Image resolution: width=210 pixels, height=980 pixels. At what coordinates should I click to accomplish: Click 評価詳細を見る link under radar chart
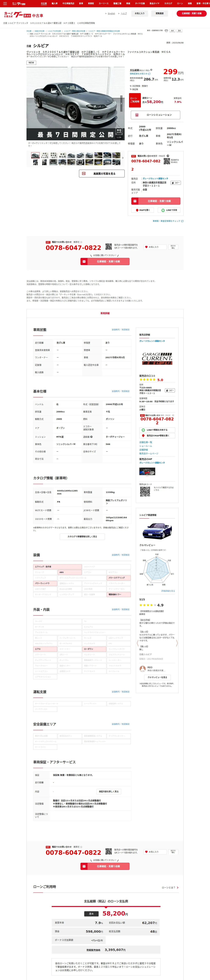coord(168,591)
